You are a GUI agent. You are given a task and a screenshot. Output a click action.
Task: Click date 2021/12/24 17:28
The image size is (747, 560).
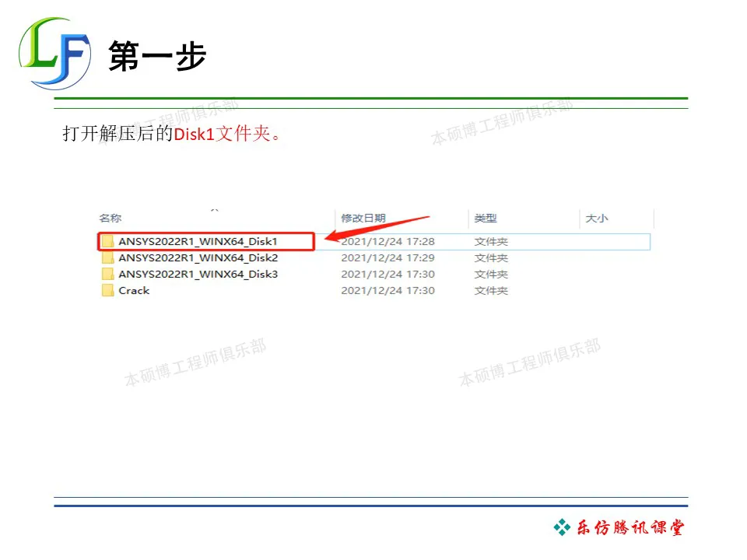tap(388, 241)
